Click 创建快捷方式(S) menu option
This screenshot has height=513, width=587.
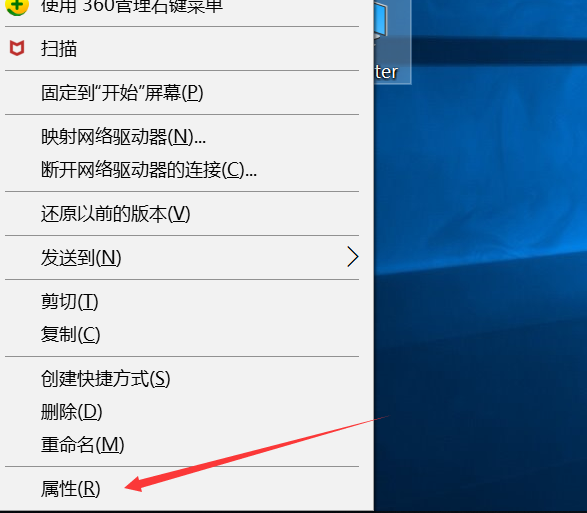pos(182,379)
